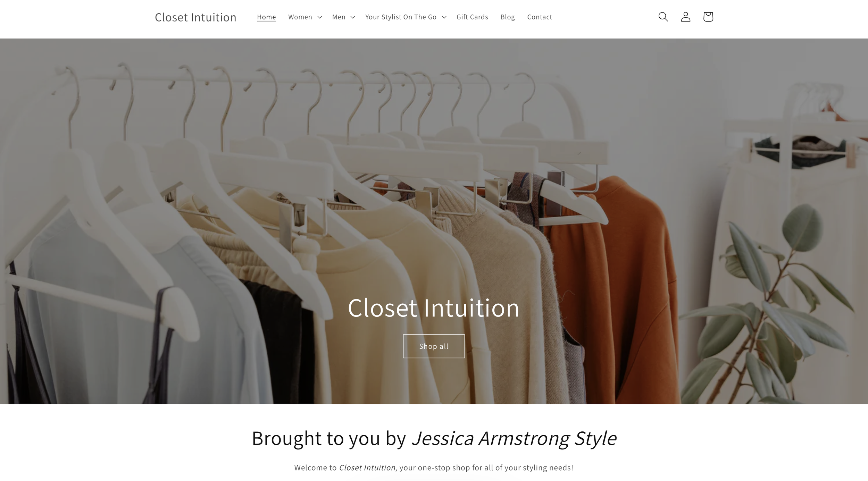The image size is (868, 481).
Task: Click the white Closet Intuition banner title
Action: (x=434, y=308)
